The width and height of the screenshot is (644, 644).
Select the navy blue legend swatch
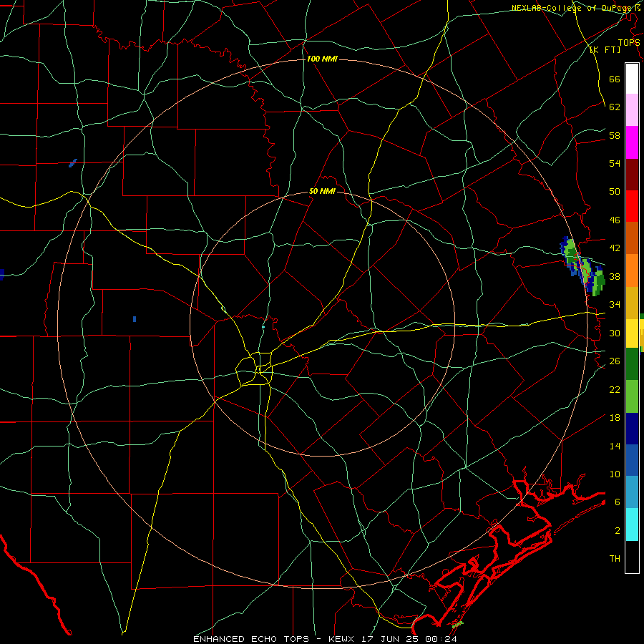(x=632, y=429)
